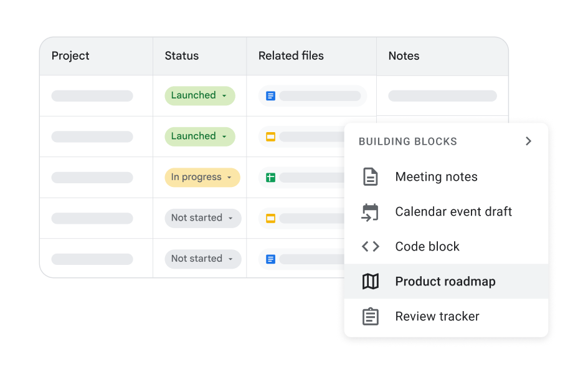This screenshot has height=374, width=588.
Task: Open the In progress status dropdown
Action: 202,177
